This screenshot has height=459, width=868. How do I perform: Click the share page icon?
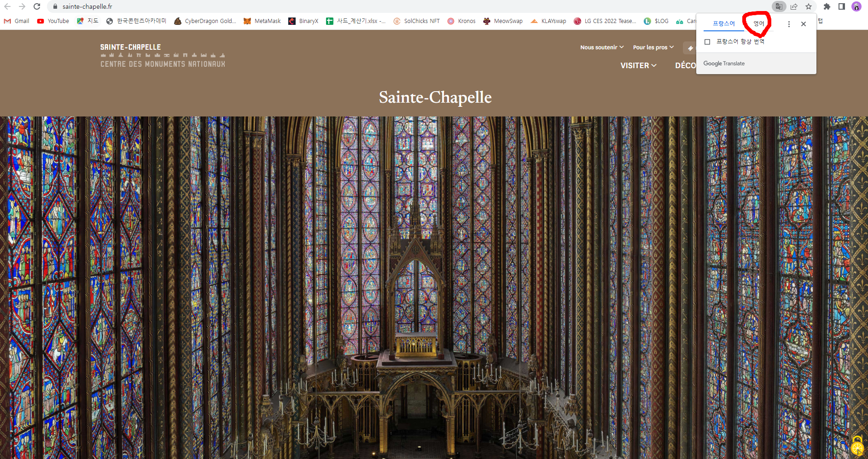pos(794,6)
